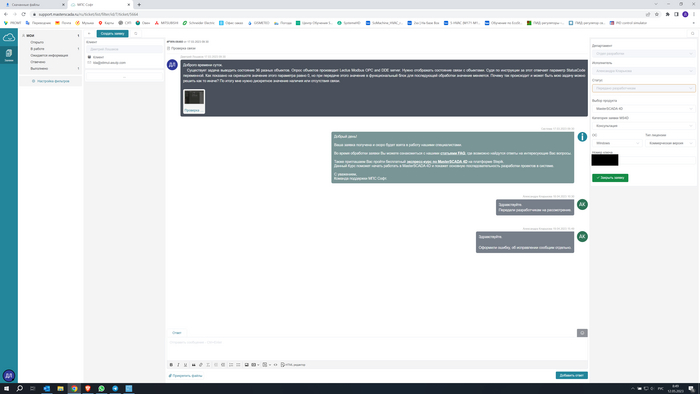
Task: Select the Открыто filter
Action: (37, 42)
